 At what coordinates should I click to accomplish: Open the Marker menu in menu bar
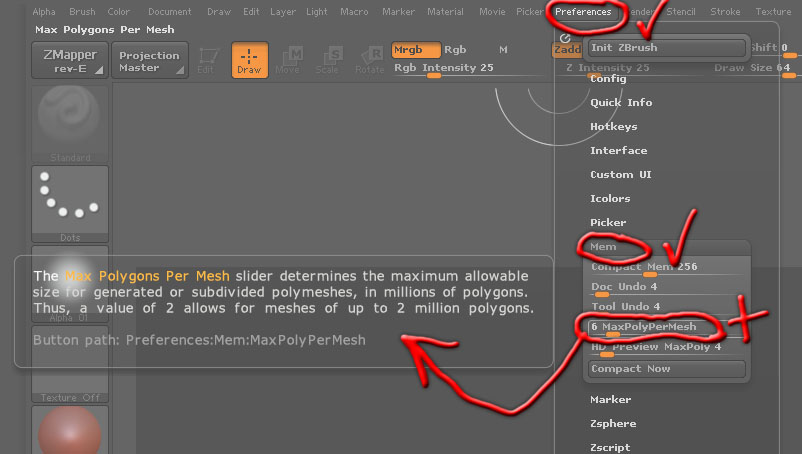pos(398,11)
